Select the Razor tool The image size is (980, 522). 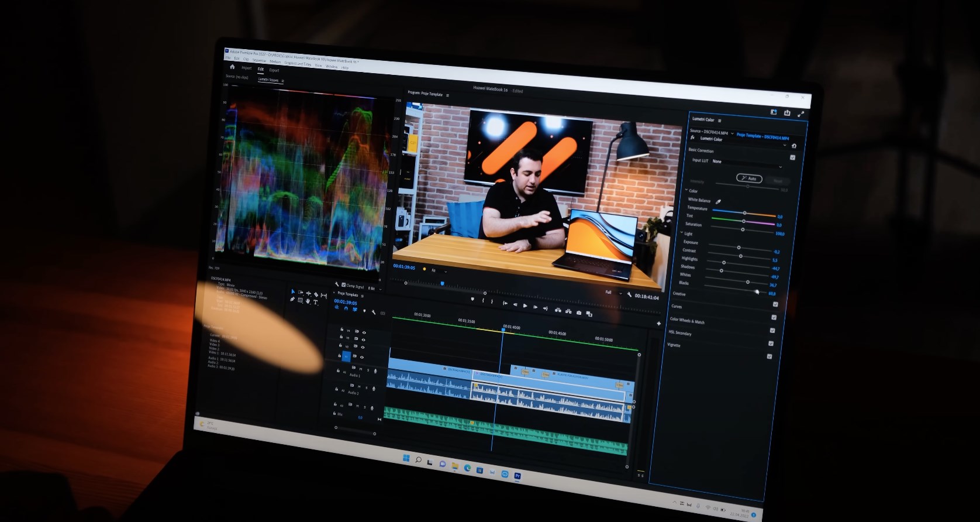(316, 294)
